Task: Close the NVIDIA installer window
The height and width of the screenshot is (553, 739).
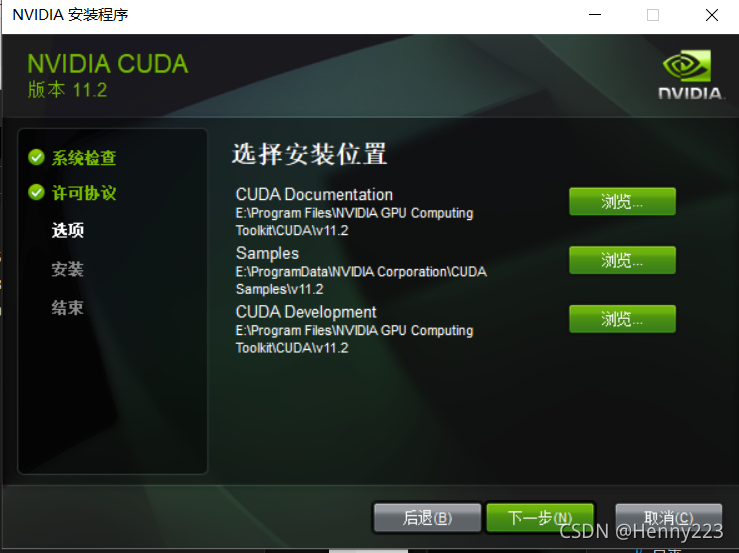Action: tap(712, 15)
